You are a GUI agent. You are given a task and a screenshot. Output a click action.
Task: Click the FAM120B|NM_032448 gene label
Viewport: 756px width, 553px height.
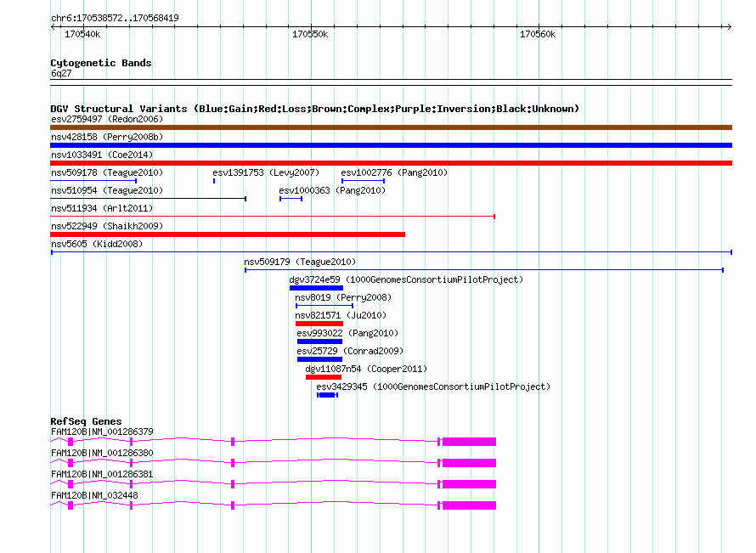click(x=94, y=495)
